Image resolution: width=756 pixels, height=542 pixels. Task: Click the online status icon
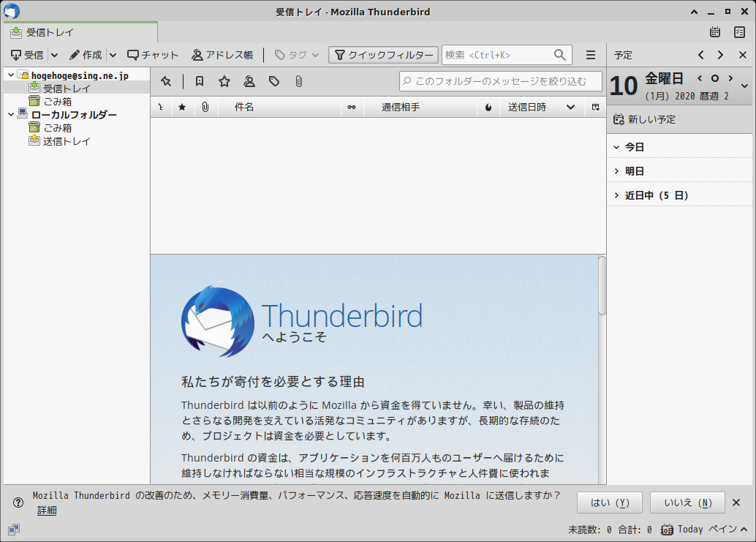(x=13, y=530)
